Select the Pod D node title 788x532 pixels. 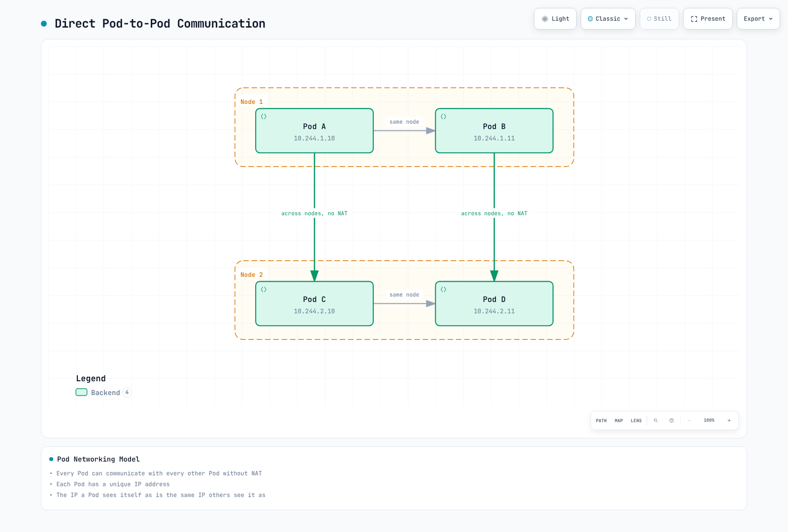[494, 299]
